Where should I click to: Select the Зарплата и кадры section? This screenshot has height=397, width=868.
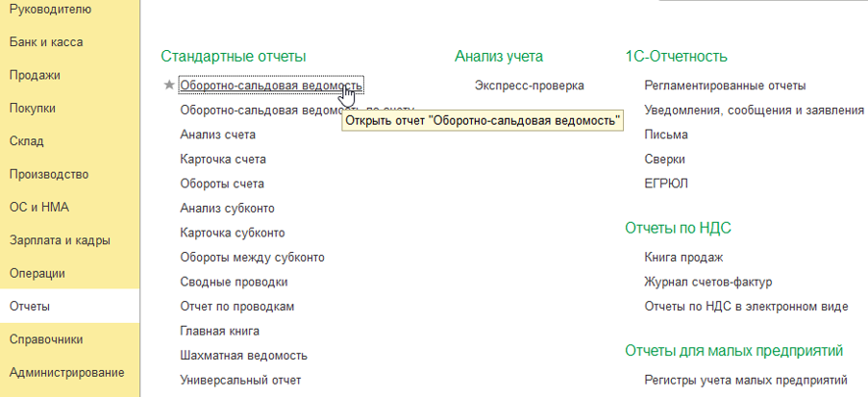point(60,240)
